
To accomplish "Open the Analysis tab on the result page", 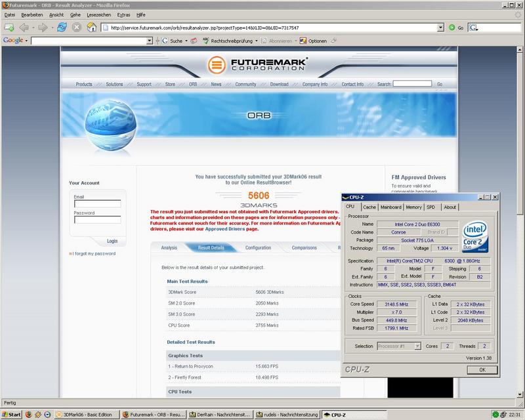I will 169,248.
